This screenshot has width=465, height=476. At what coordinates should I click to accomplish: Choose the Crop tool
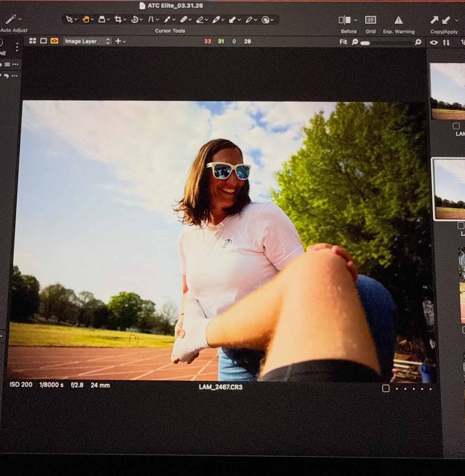pos(118,20)
